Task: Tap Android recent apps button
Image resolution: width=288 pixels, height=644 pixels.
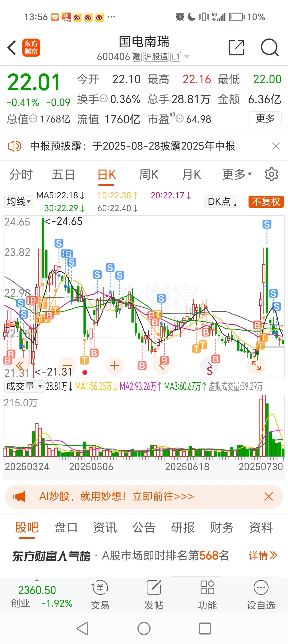Action: [x=205, y=629]
